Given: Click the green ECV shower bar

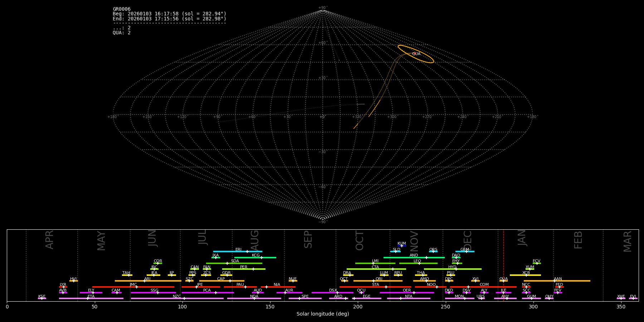Looking at the screenshot, I should click(537, 263).
